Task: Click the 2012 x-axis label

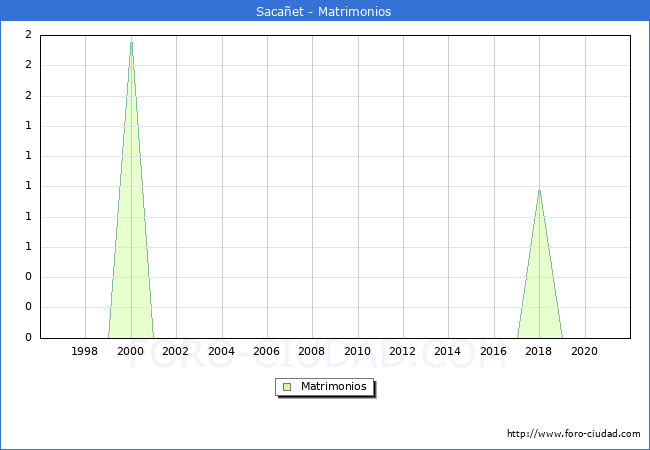Action: point(403,351)
